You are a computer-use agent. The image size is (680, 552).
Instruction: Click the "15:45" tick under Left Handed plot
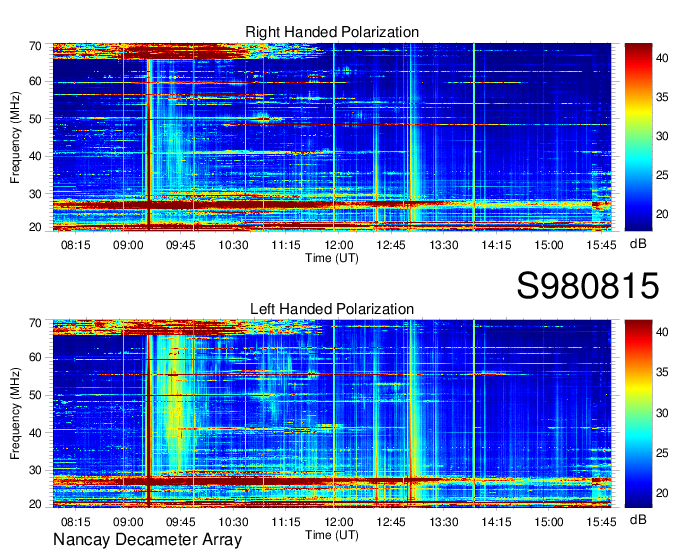[601, 522]
